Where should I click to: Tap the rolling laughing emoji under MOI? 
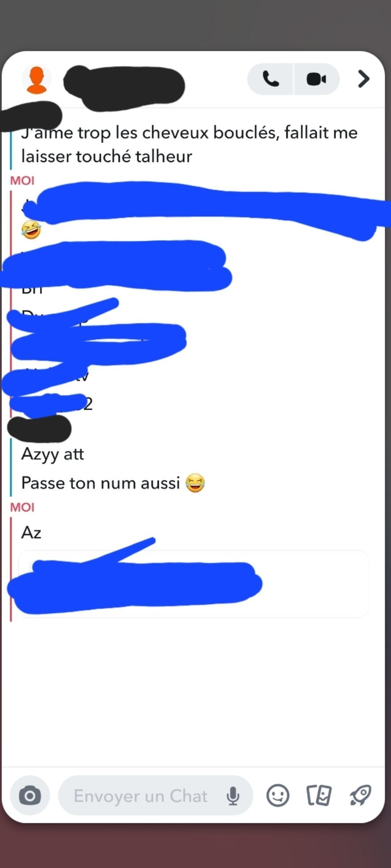click(31, 230)
